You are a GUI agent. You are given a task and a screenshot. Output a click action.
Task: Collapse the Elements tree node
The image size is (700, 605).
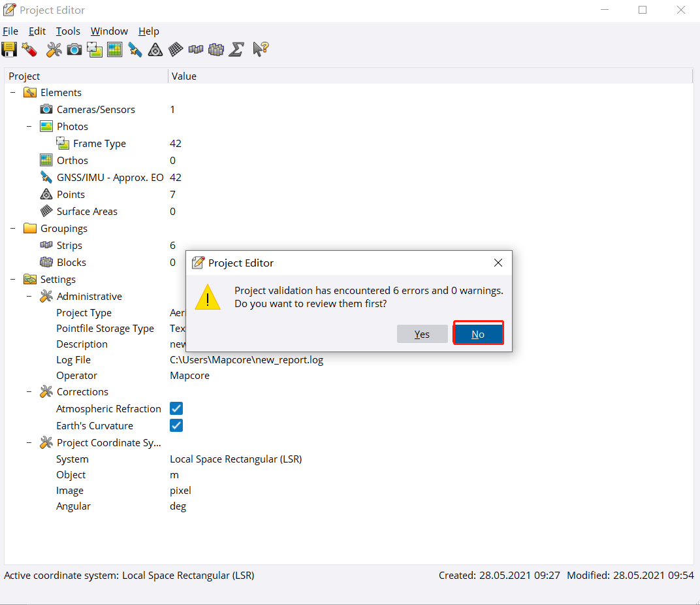coord(13,93)
